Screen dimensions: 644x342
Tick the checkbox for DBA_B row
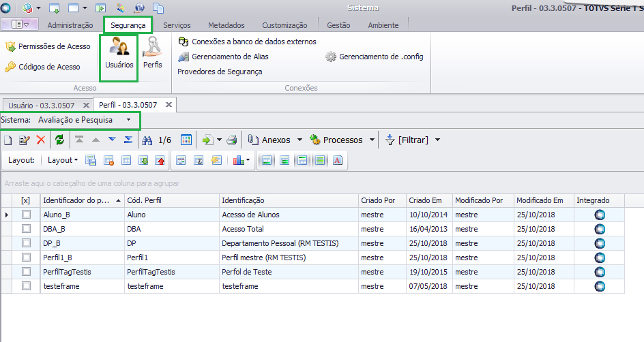click(27, 229)
